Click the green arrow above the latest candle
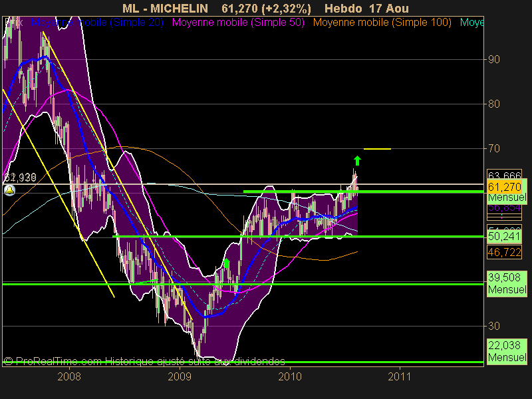The width and height of the screenshot is (532, 399). [357, 160]
